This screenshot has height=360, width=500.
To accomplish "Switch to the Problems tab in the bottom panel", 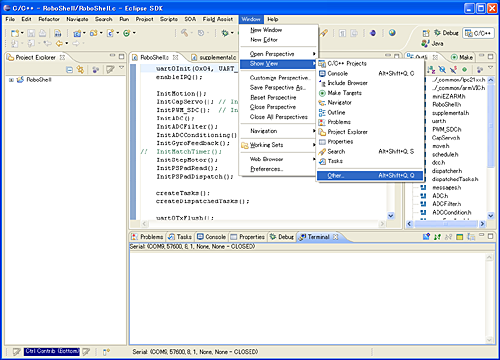I will click(147, 237).
